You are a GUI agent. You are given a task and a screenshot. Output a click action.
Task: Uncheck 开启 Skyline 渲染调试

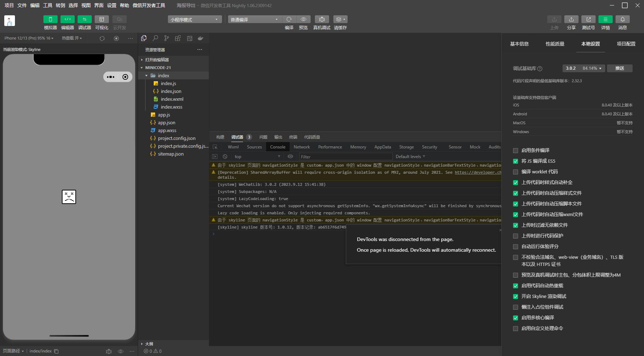click(516, 297)
